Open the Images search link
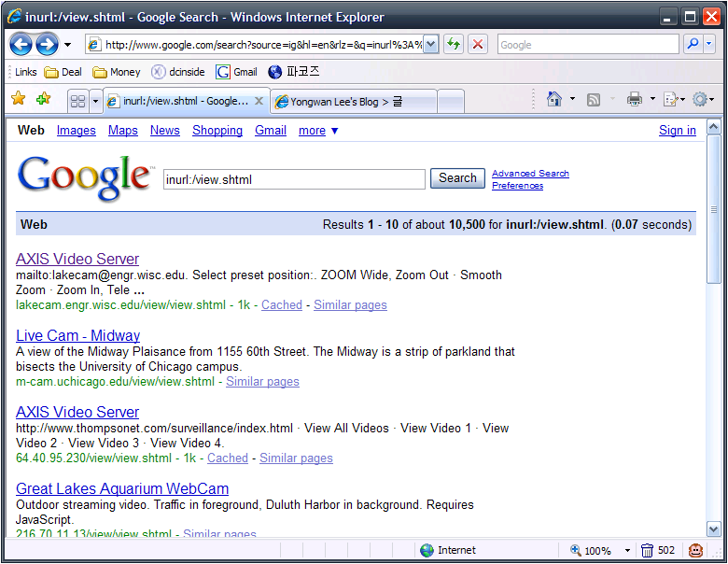Viewport: 728px width, 564px height. tap(77, 131)
